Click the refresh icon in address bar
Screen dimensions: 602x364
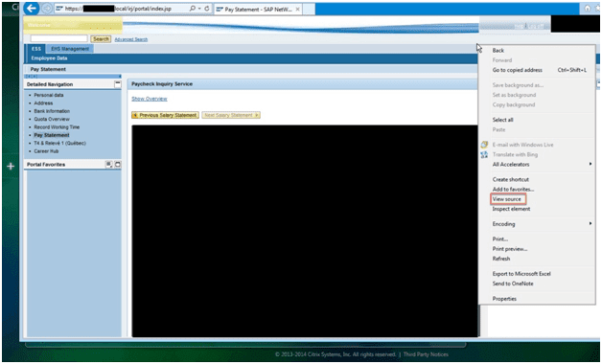tap(207, 8)
